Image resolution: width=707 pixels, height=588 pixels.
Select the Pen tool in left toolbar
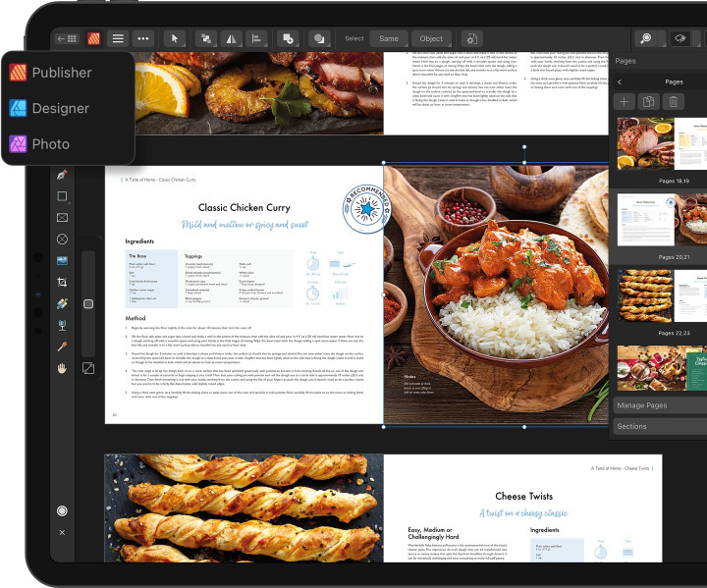[62, 175]
